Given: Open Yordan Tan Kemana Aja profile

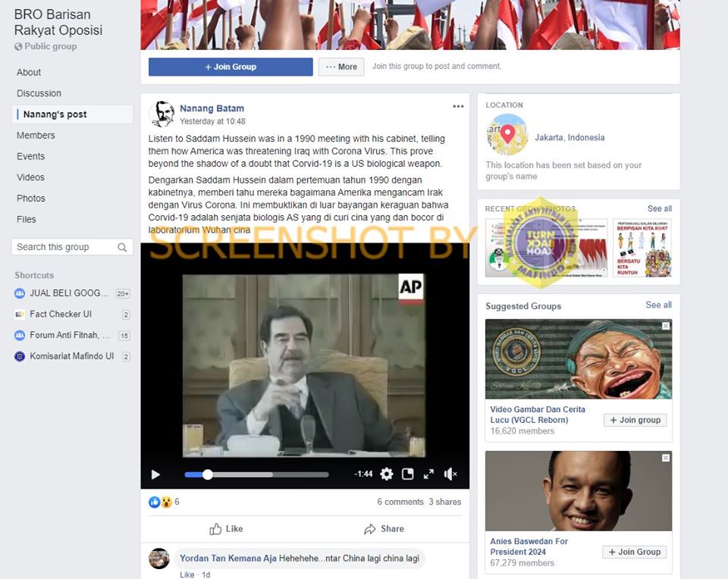Looking at the screenshot, I should point(228,558).
